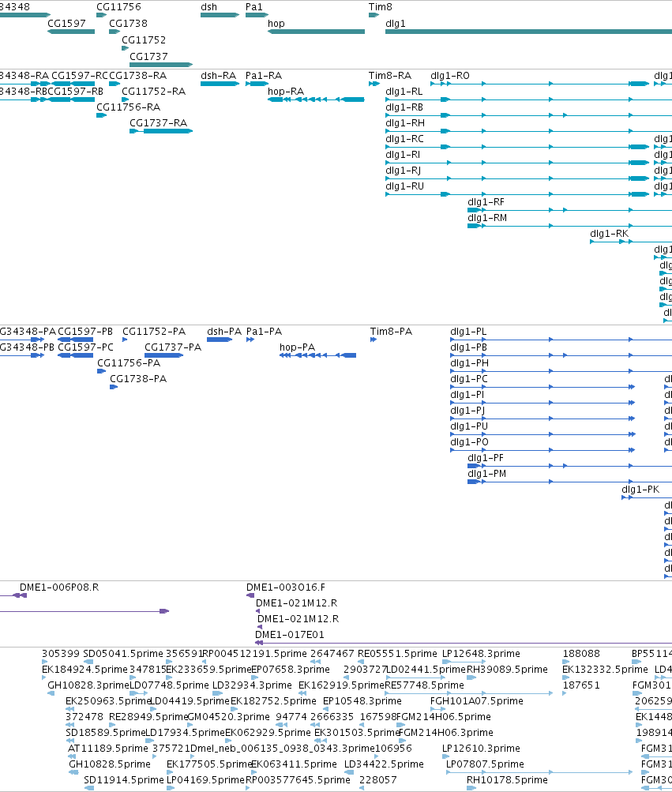Select the Pa1 gene label
The width and height of the screenshot is (672, 792).
(x=254, y=7)
